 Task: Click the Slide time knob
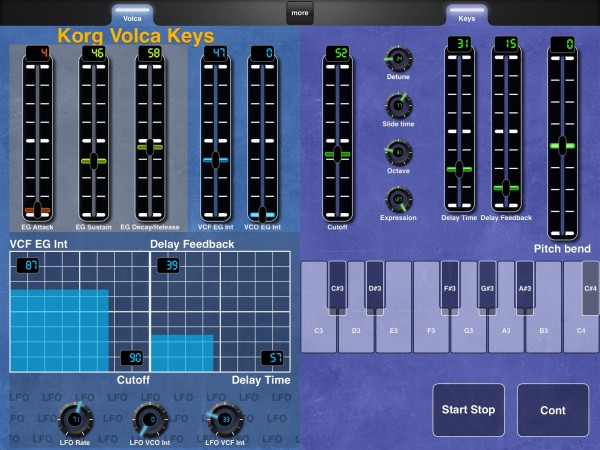pyautogui.click(x=398, y=106)
